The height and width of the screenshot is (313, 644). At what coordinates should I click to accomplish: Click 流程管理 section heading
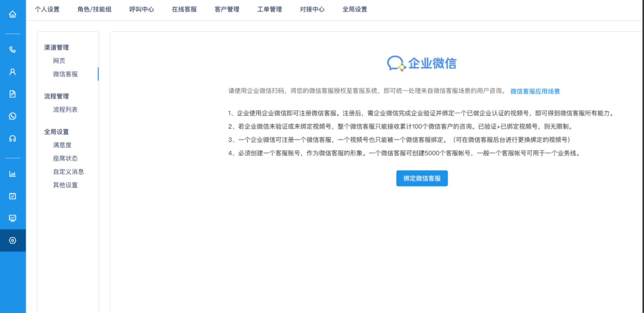point(56,96)
